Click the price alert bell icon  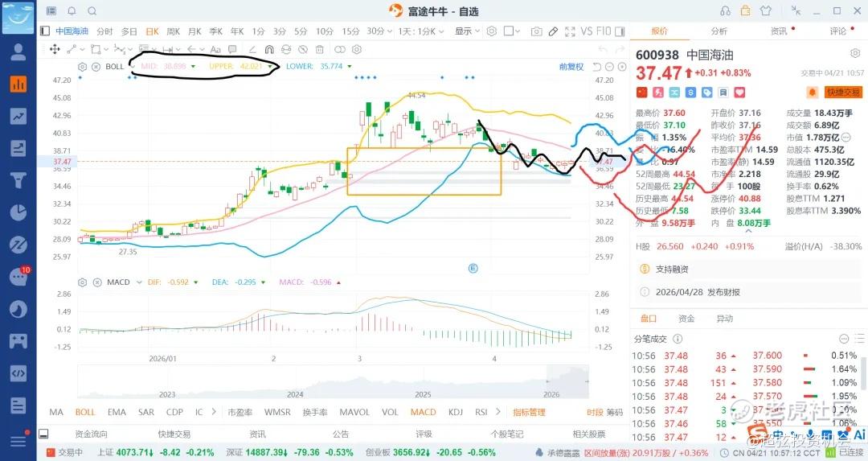point(812,93)
